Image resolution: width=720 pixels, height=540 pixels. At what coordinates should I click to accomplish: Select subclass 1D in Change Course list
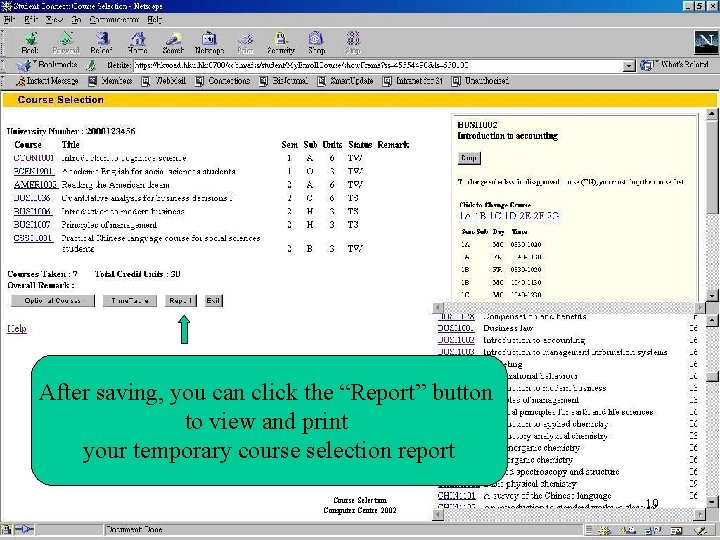[510, 216]
